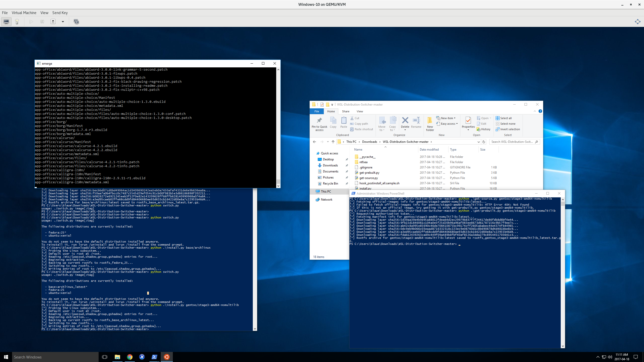This screenshot has height=362, width=644.
Task: Click Select none in Explorer ribbon
Action: [x=505, y=124]
